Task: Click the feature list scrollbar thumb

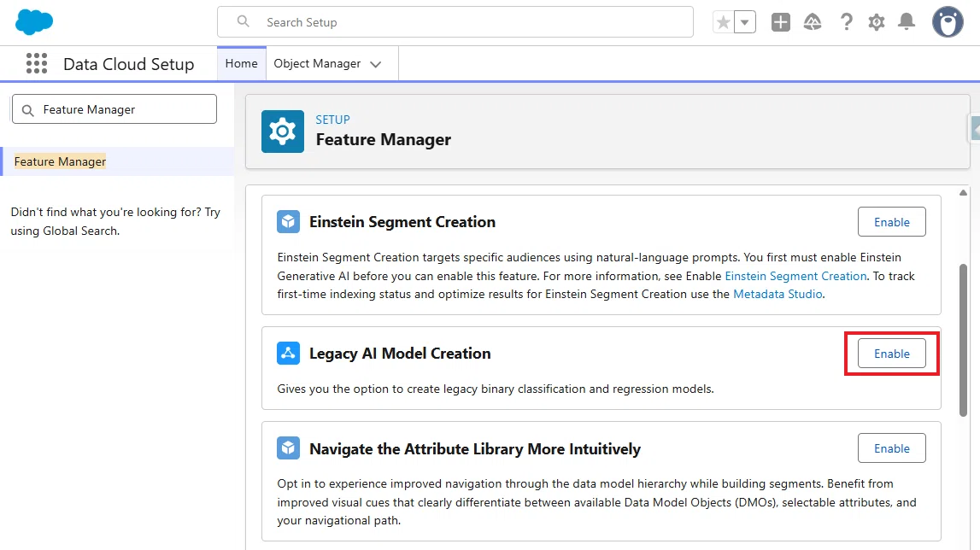Action: coord(963,340)
